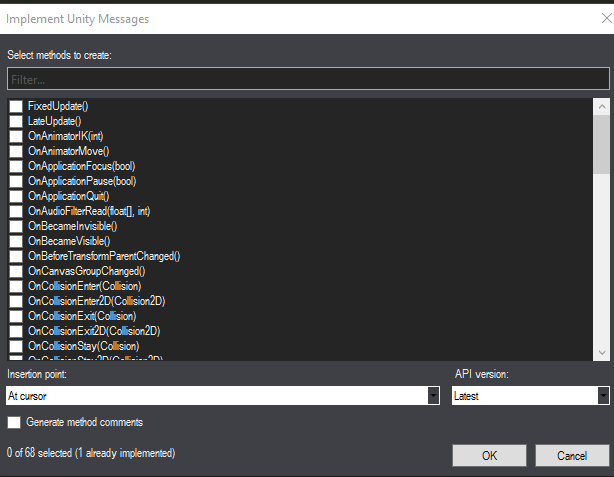
Task: Tick the OnCollisionExit2D(Collision2D) checkbox
Action: point(16,331)
